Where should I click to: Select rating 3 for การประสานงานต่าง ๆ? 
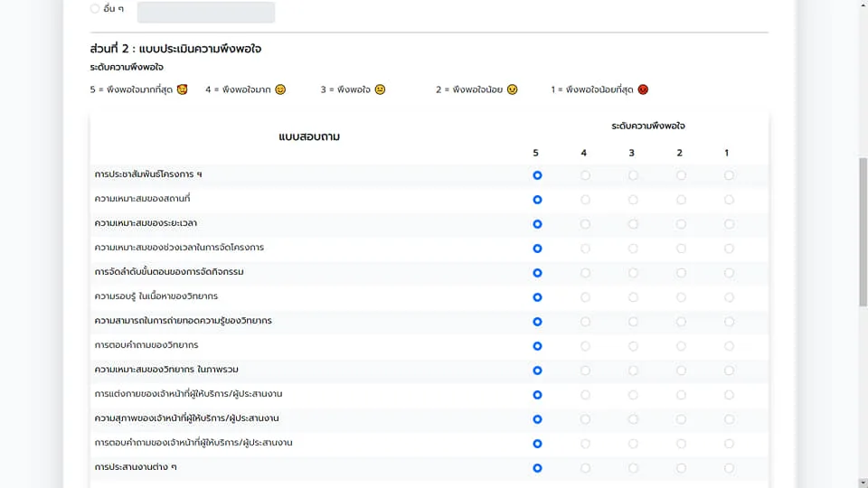pos(633,467)
